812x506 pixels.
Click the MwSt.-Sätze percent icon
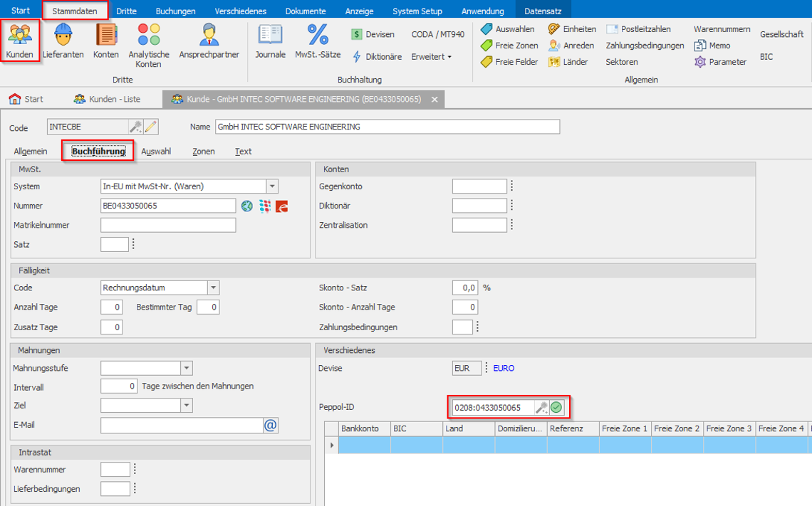coord(318,40)
